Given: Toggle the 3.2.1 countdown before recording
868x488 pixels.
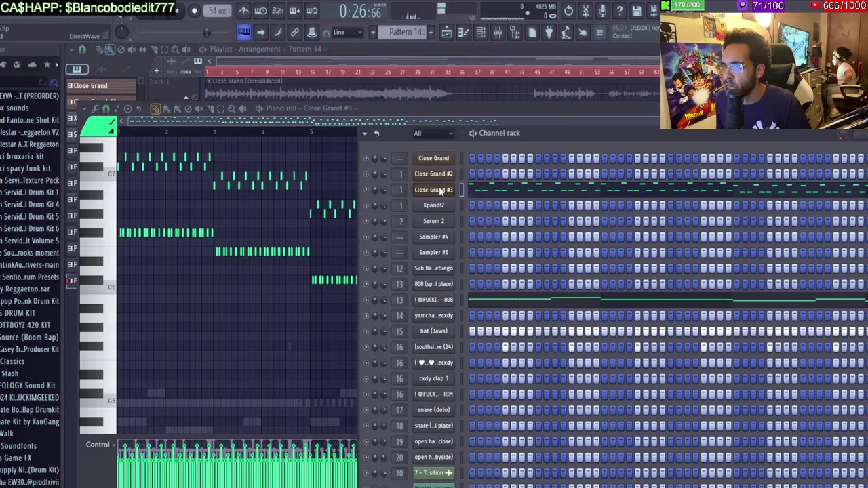Looking at the screenshot, I should coord(277,11).
